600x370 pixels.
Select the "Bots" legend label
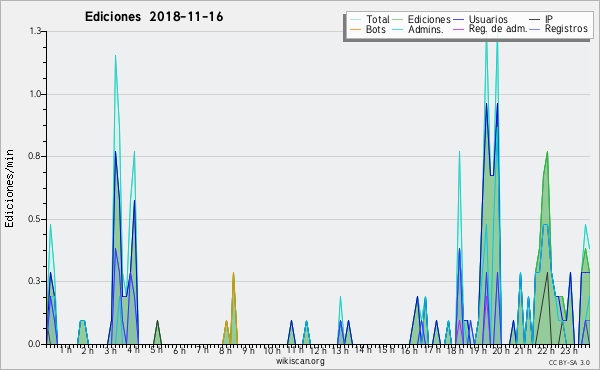376,29
